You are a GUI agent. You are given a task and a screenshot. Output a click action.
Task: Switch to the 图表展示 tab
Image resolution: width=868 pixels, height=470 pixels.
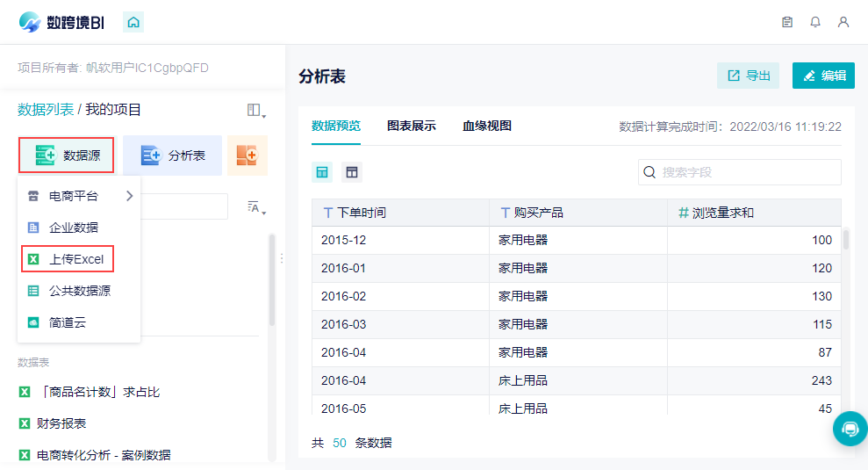(412, 126)
